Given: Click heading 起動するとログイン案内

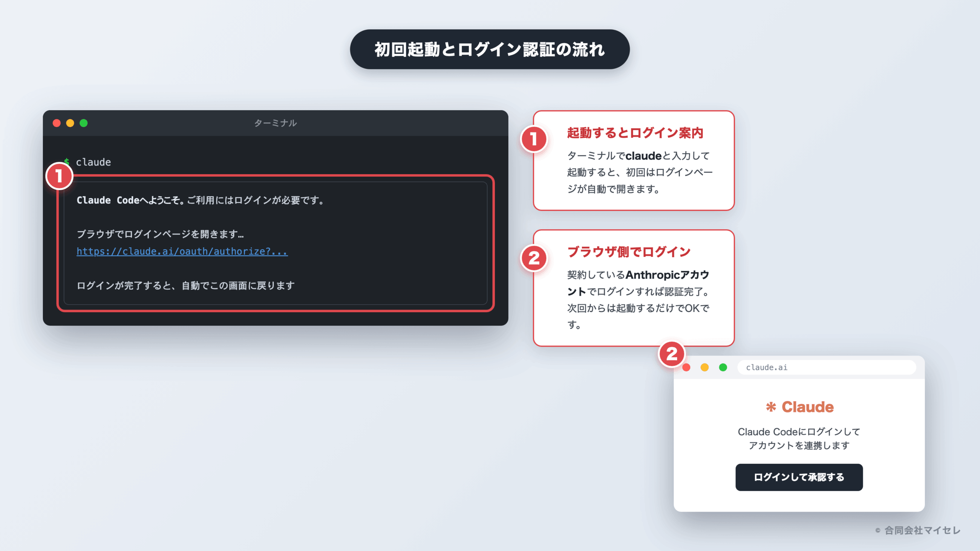Looking at the screenshot, I should click(x=635, y=133).
